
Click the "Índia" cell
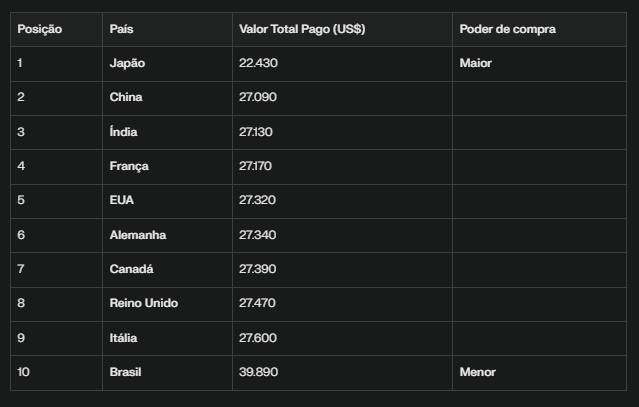pyautogui.click(x=124, y=132)
